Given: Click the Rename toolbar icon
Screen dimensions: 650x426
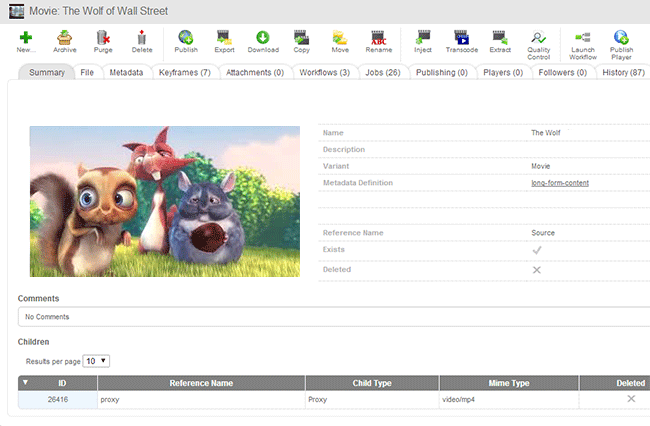Looking at the screenshot, I should (x=378, y=40).
